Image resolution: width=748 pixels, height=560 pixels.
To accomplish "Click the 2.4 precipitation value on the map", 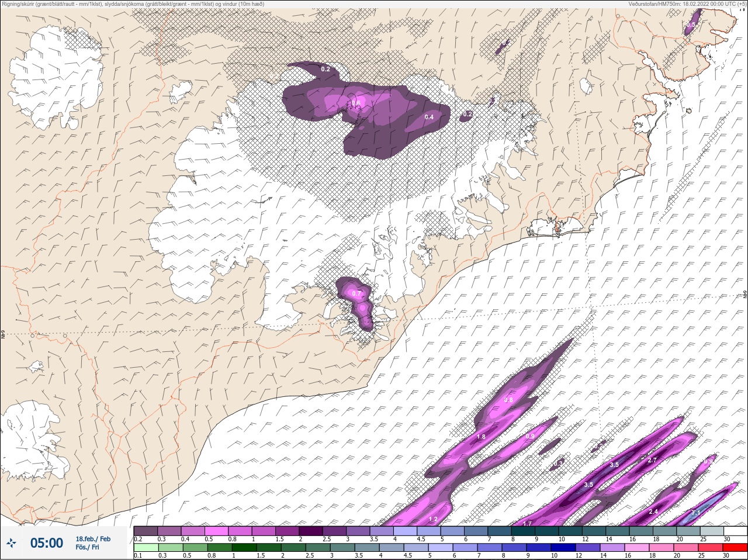I will (x=653, y=512).
